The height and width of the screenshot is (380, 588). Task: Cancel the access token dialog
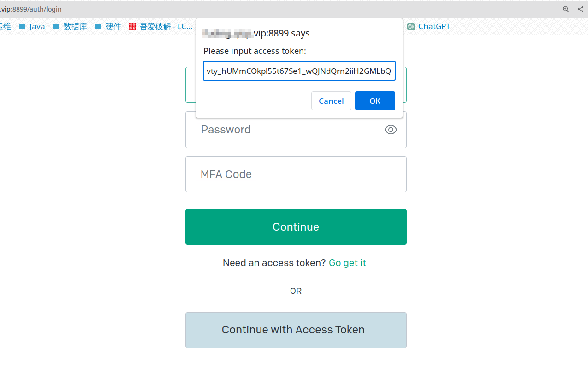331,101
